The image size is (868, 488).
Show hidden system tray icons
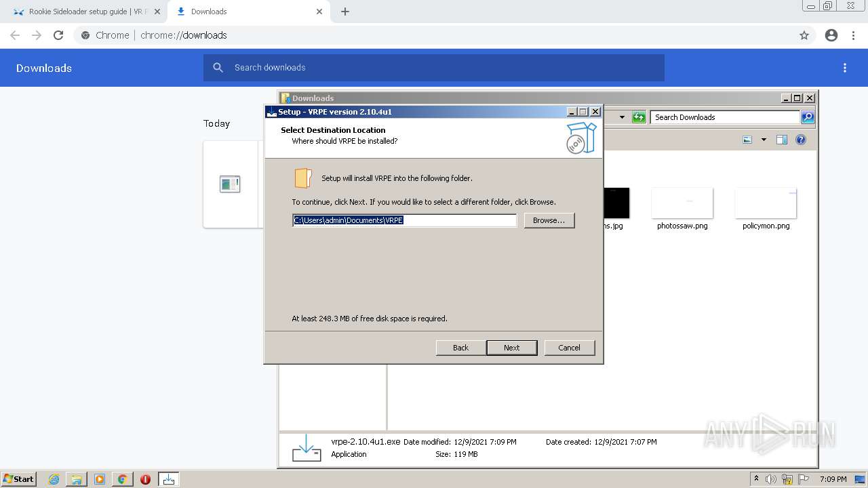tap(756, 479)
